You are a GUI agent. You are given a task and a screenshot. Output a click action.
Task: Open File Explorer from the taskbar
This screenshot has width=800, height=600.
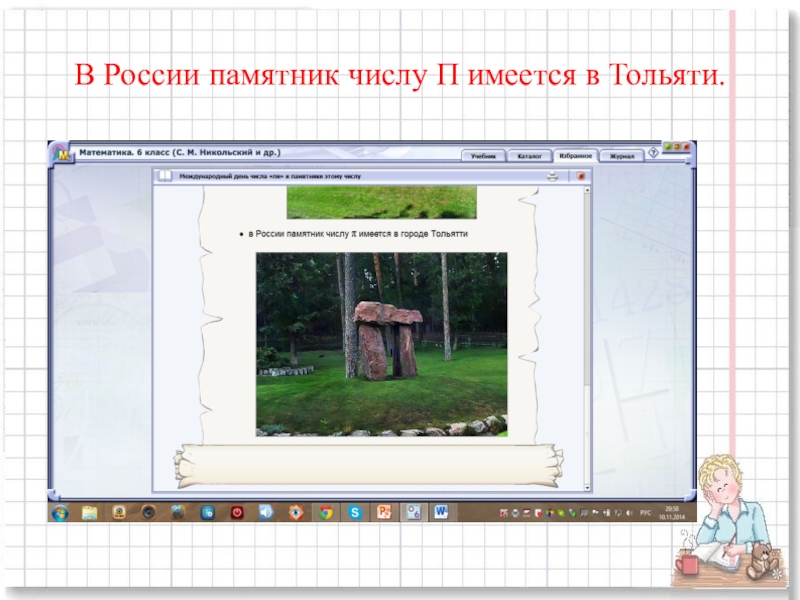tap(89, 512)
